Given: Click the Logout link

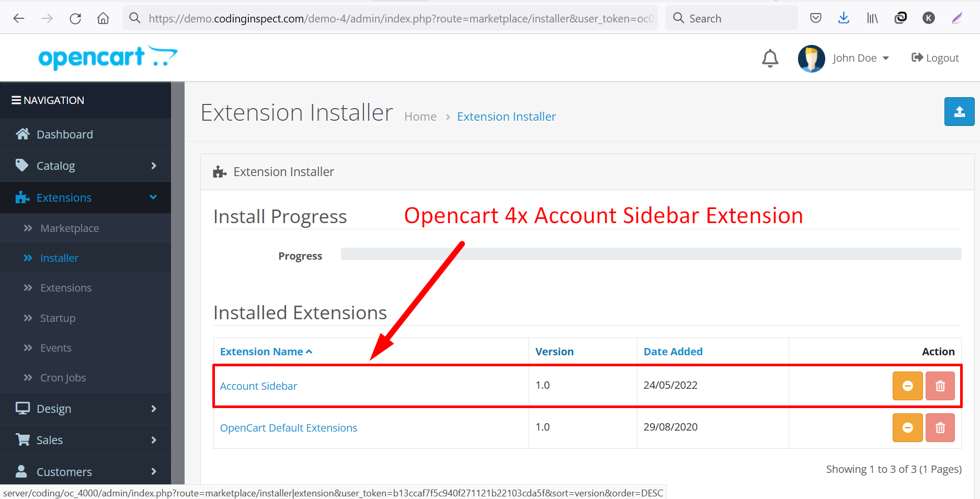Looking at the screenshot, I should (x=935, y=58).
